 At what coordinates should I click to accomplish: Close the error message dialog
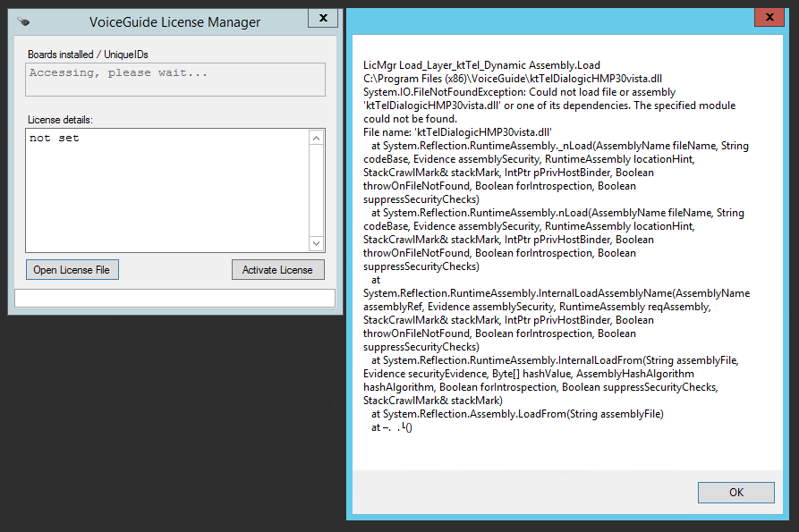pyautogui.click(x=769, y=17)
